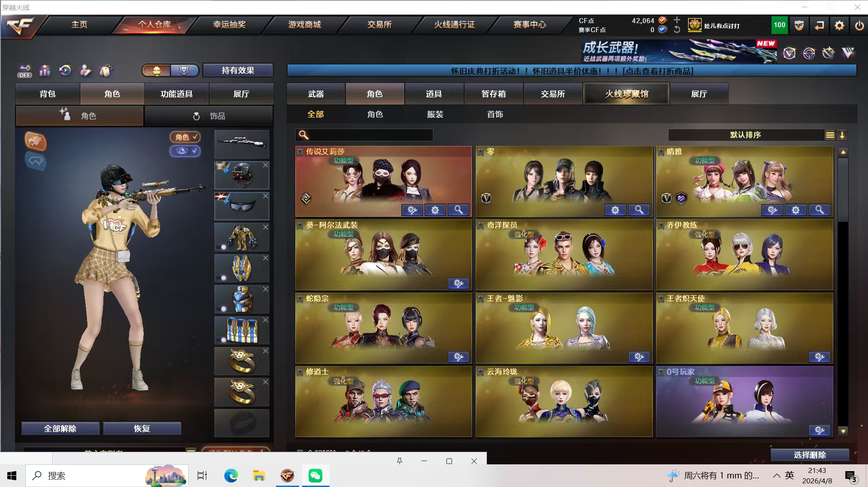Image resolution: width=868 pixels, height=487 pixels.
Task: Toggle the sort direction down arrow
Action: coord(842,135)
